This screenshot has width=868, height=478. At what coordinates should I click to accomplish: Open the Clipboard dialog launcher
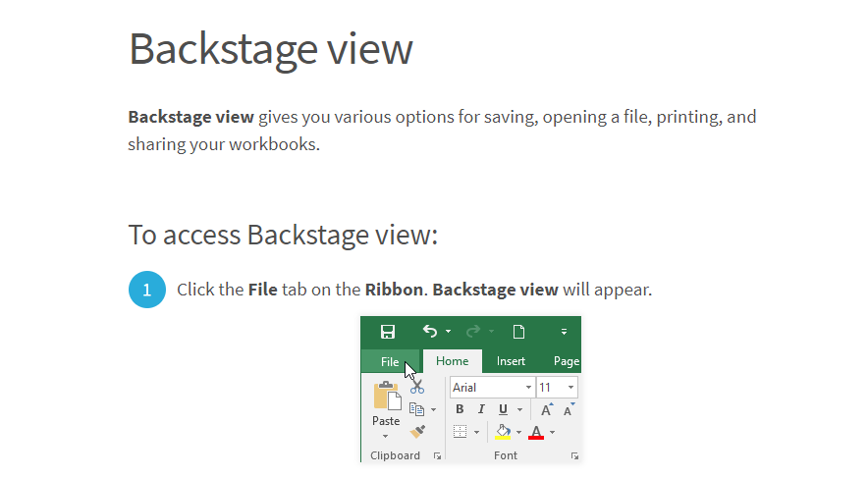(x=437, y=455)
